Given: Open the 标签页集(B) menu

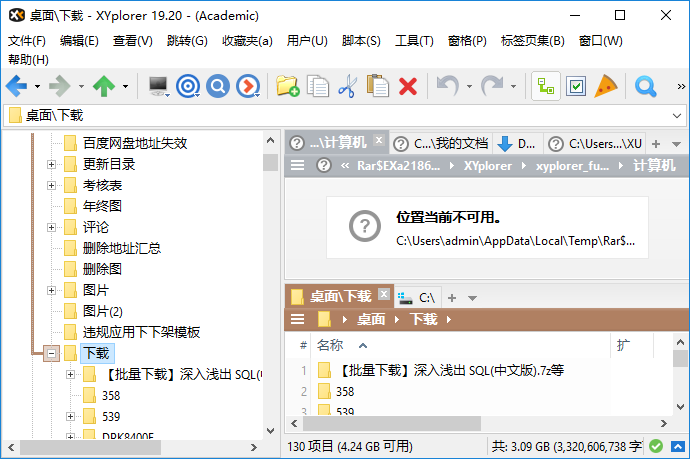Looking at the screenshot, I should click(532, 41).
